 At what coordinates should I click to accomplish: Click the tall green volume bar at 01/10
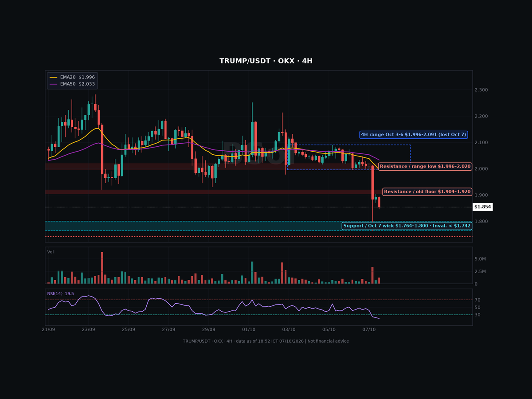[x=252, y=273]
